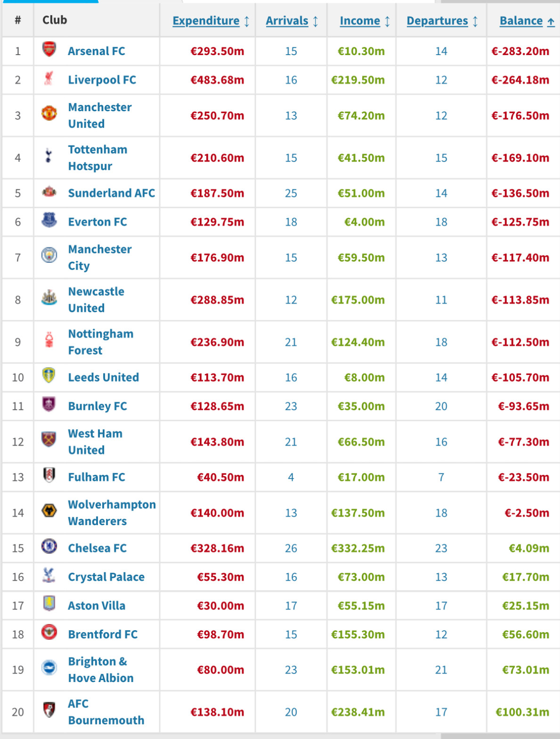
Task: Click the Brighton & Hove Albion crest
Action: (49, 667)
